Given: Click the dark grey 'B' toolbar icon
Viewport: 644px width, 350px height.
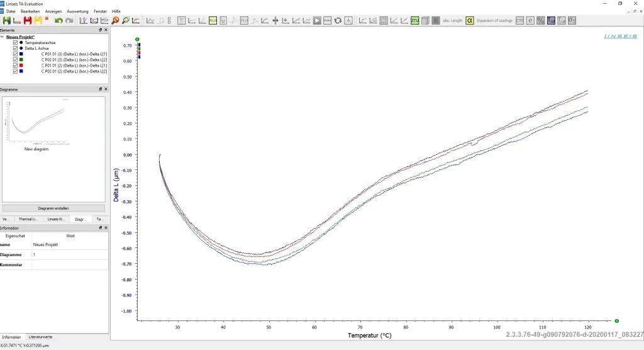Looking at the screenshot, I should click(x=436, y=21).
